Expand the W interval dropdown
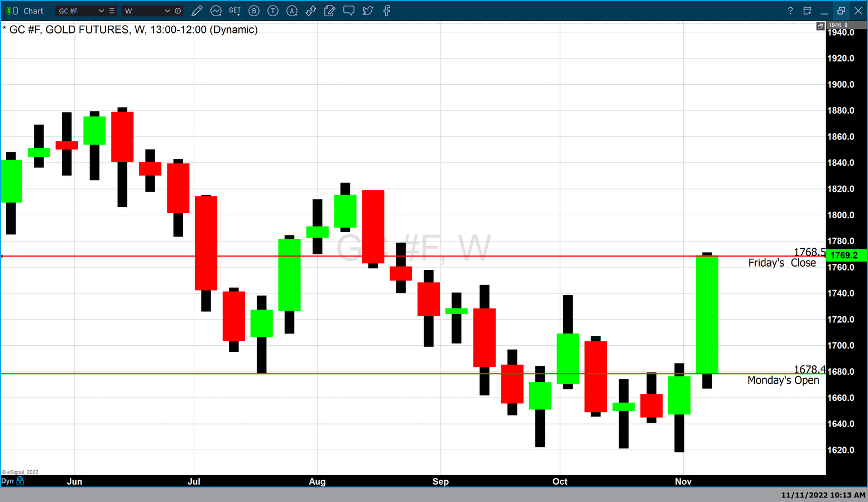 coord(167,11)
